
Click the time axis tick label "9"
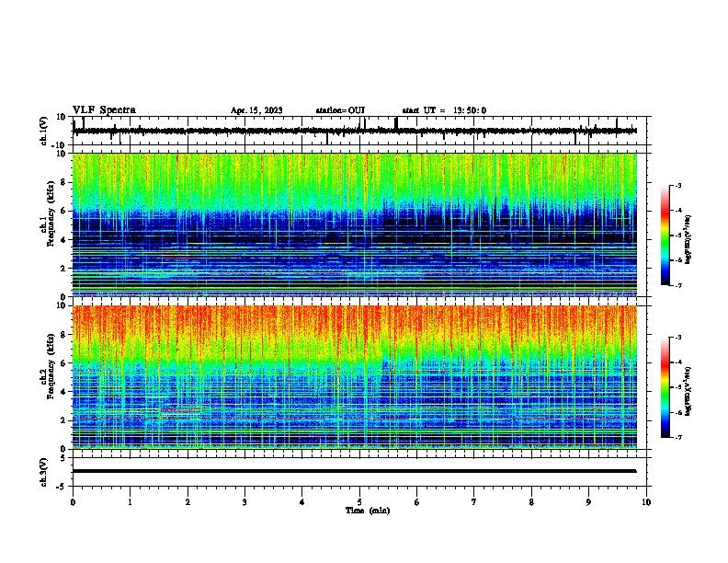[x=588, y=502]
